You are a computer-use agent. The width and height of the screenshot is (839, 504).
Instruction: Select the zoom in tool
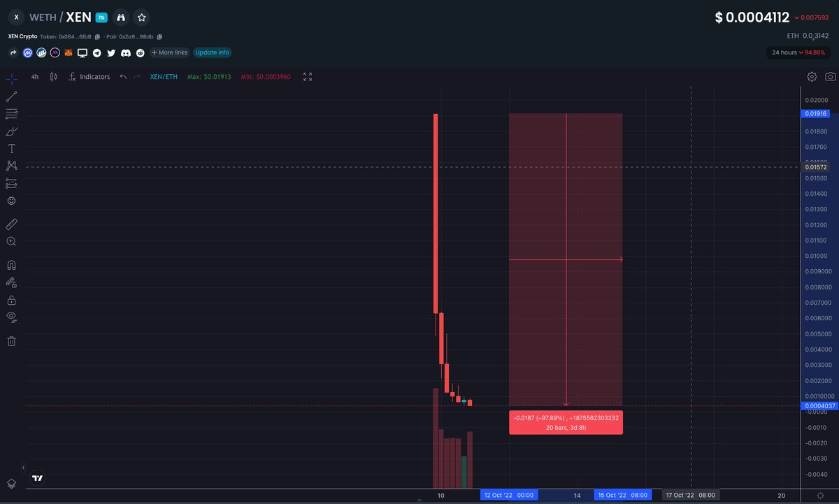pos(11,241)
